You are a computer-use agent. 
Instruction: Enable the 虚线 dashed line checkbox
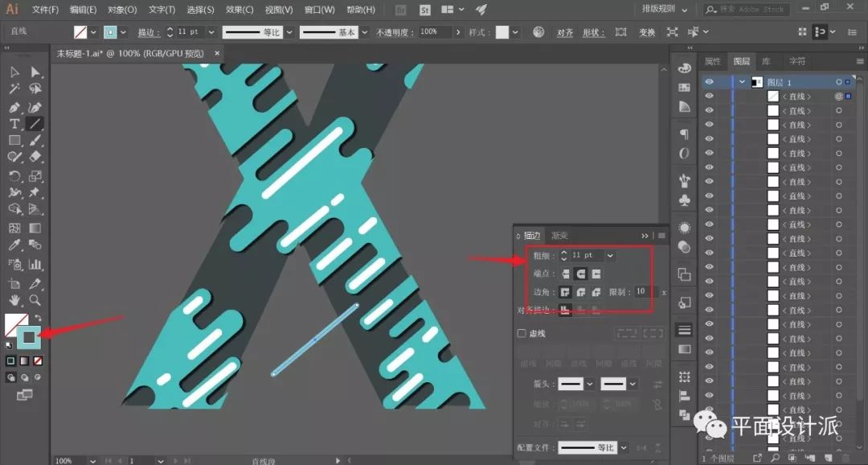[522, 333]
